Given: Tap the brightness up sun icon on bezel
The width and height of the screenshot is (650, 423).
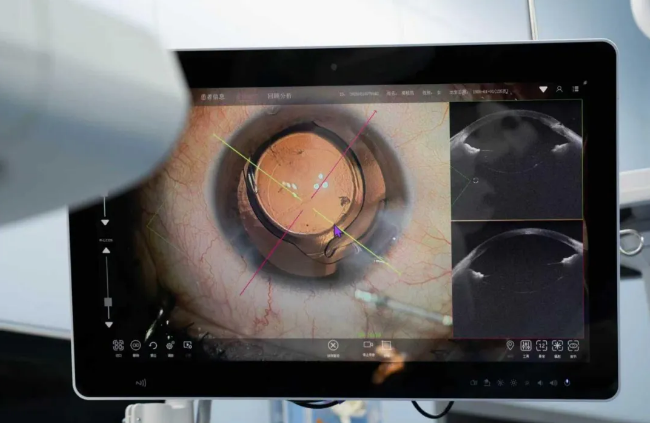Looking at the screenshot, I should coord(514,383).
